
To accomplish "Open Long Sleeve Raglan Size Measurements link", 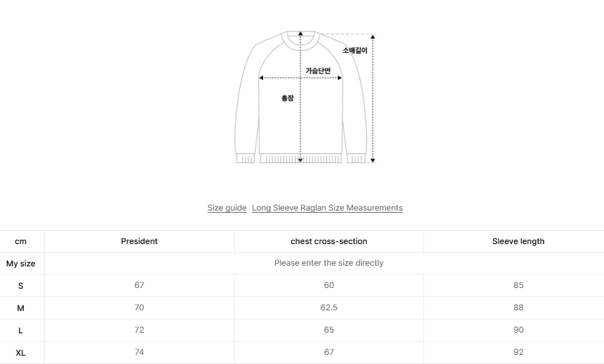I will pyautogui.click(x=327, y=208).
